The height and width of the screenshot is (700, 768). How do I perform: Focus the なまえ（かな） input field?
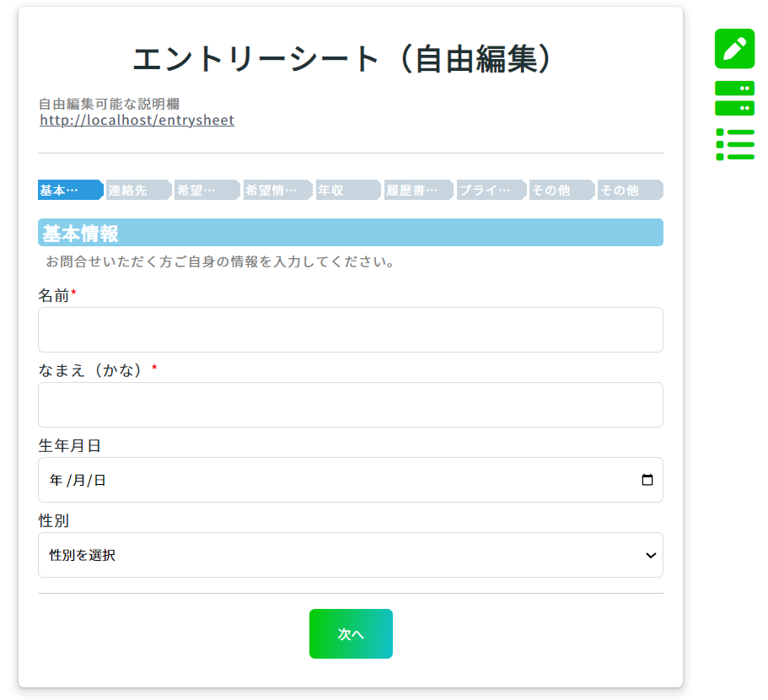click(351, 405)
